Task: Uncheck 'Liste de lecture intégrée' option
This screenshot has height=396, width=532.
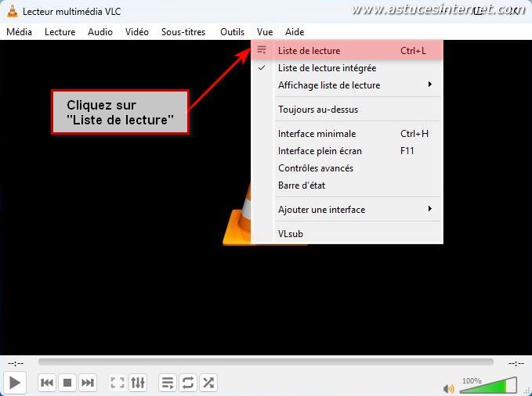Action: [x=327, y=68]
